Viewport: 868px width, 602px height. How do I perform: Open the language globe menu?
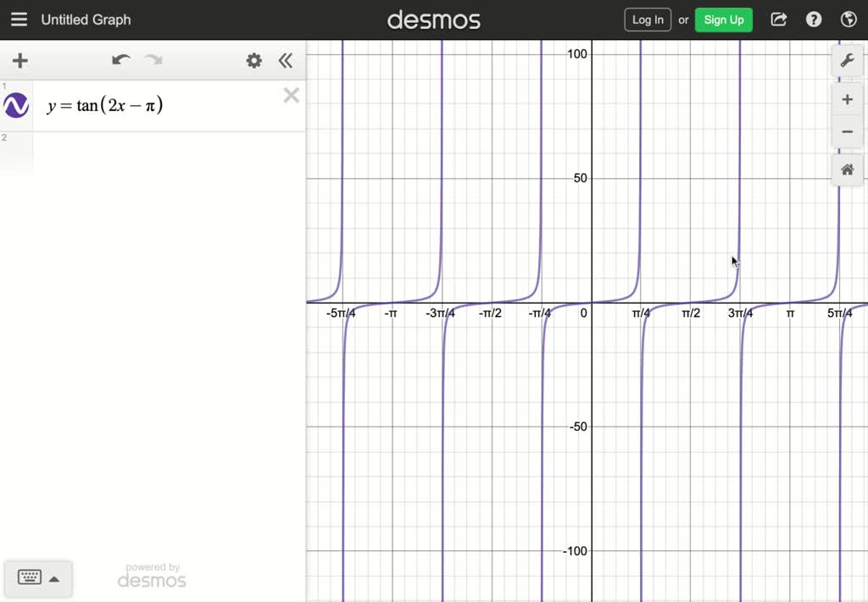[848, 20]
